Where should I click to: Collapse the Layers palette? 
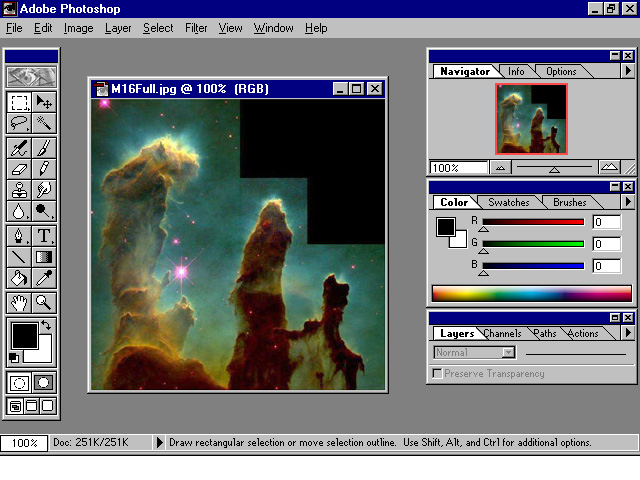[x=615, y=318]
